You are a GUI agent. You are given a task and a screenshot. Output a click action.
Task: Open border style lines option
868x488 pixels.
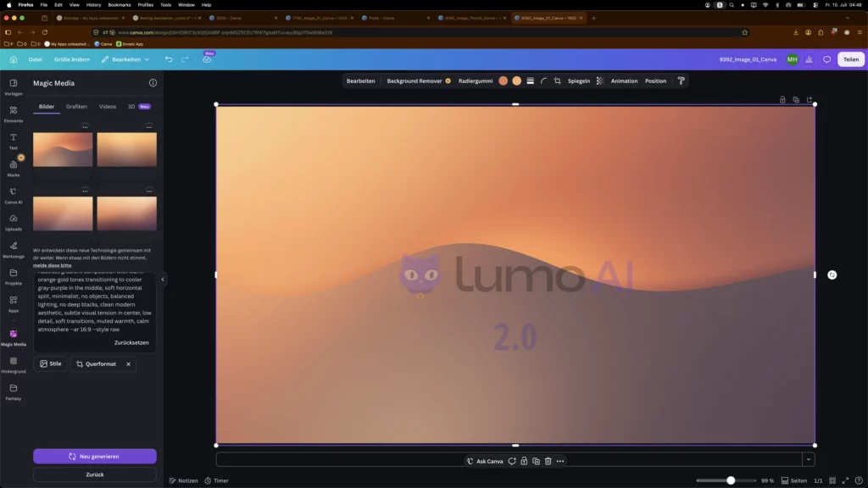click(x=530, y=80)
